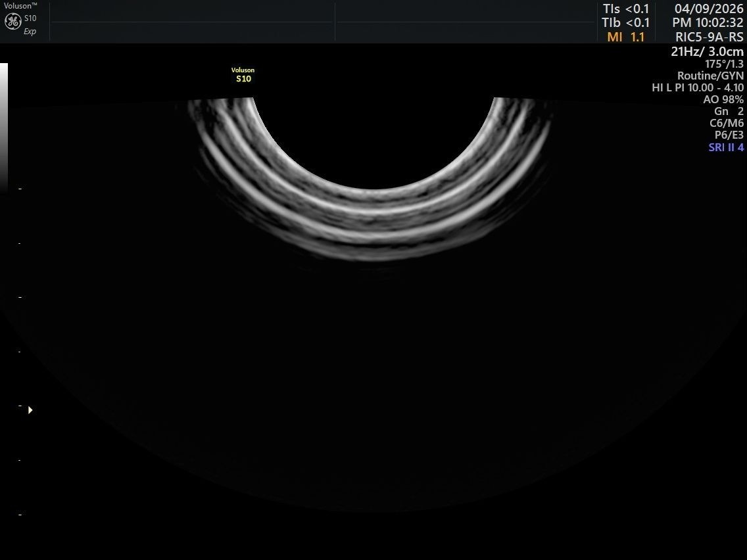This screenshot has height=560, width=747.
Task: Click the date 04/09/2026
Action: (709, 9)
